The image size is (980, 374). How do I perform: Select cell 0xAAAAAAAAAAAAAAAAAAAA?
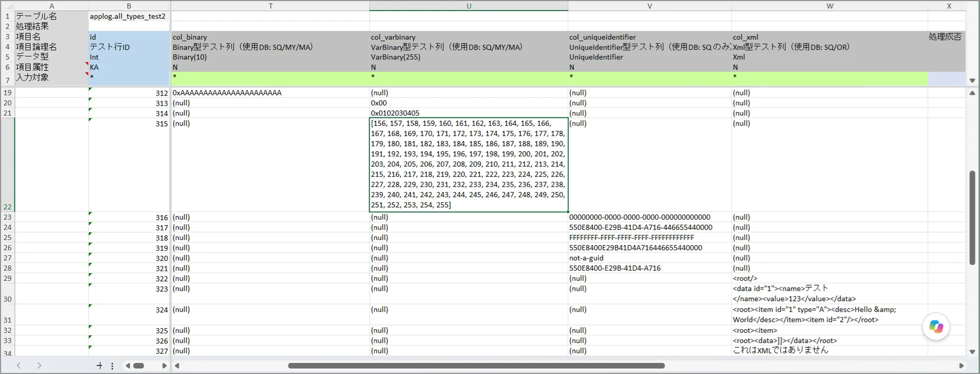pos(270,93)
